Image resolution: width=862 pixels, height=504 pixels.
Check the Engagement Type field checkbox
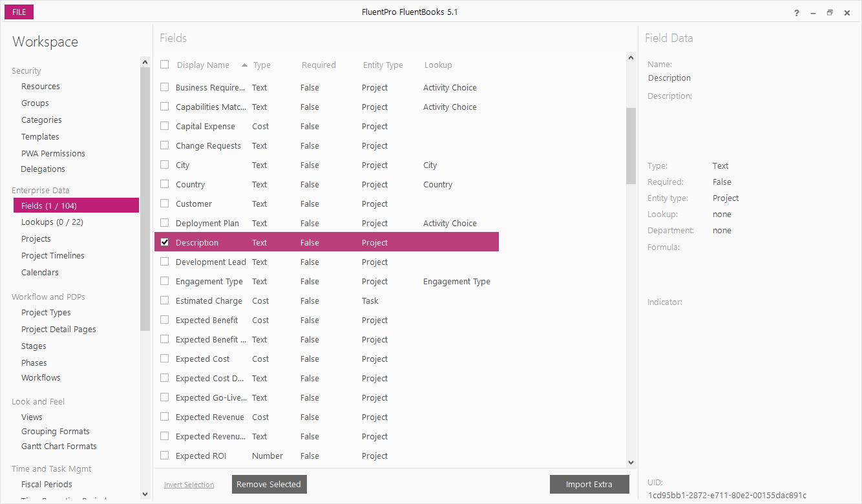165,281
